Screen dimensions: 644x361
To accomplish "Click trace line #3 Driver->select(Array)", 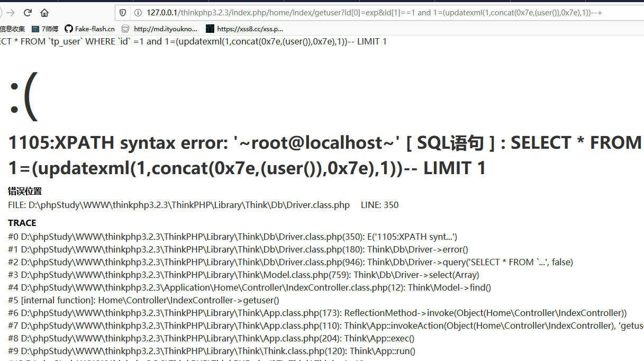I will click(243, 275).
